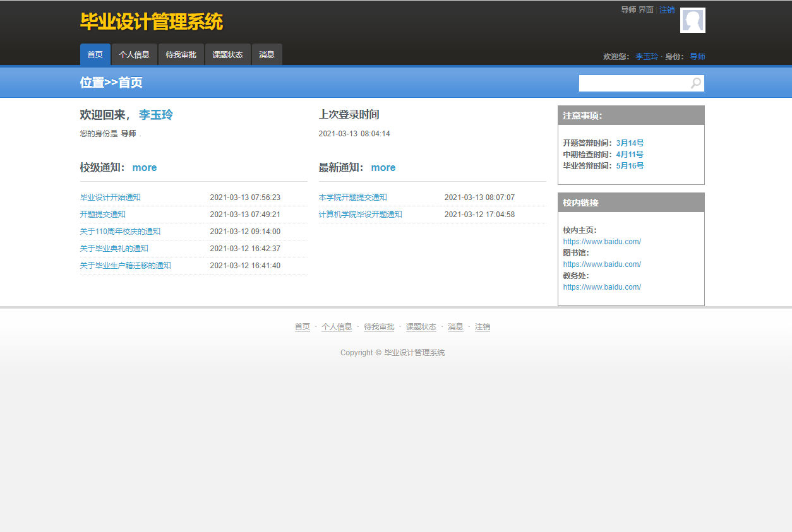Screen dimensions: 792x532
Task: Open the 本学院开题提交通知 notice
Action: tap(352, 198)
